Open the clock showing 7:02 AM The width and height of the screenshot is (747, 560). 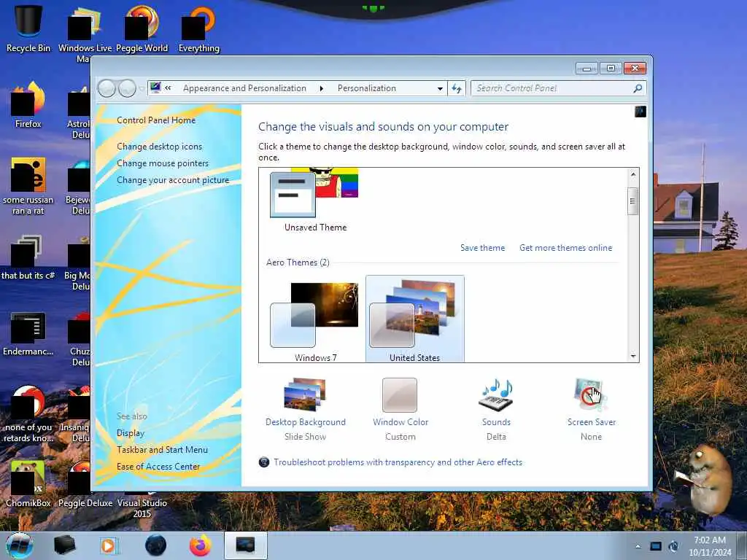[x=709, y=546]
